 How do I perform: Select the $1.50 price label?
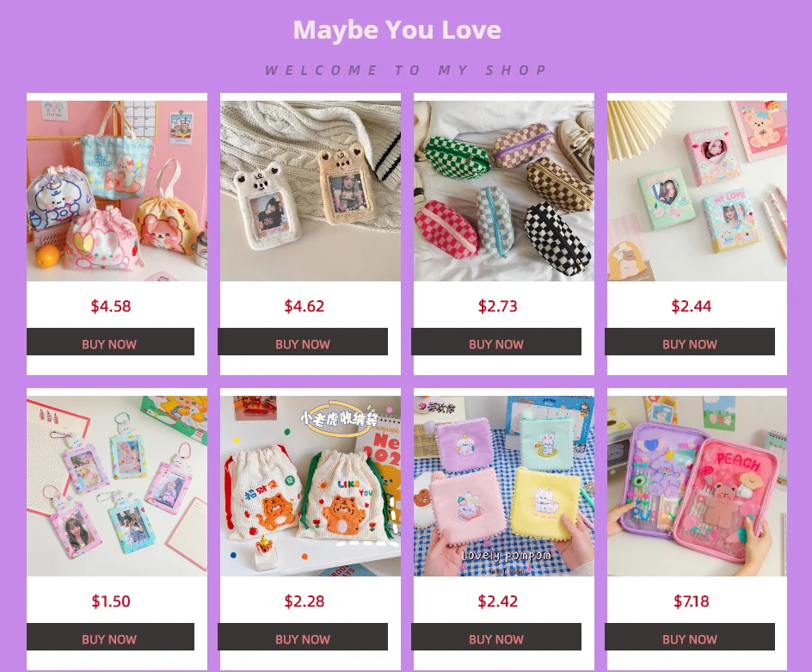(111, 601)
